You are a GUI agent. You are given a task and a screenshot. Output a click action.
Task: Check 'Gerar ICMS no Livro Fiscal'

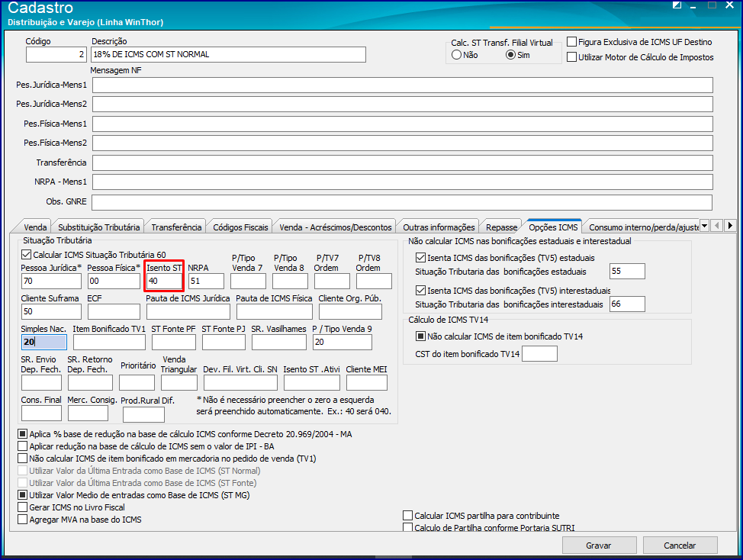22,507
